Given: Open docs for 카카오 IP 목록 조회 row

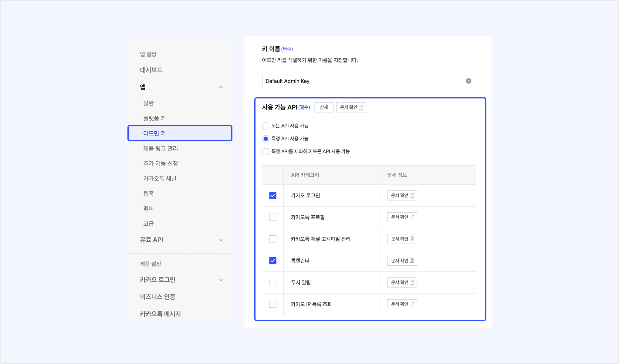Looking at the screenshot, I should [x=402, y=304].
